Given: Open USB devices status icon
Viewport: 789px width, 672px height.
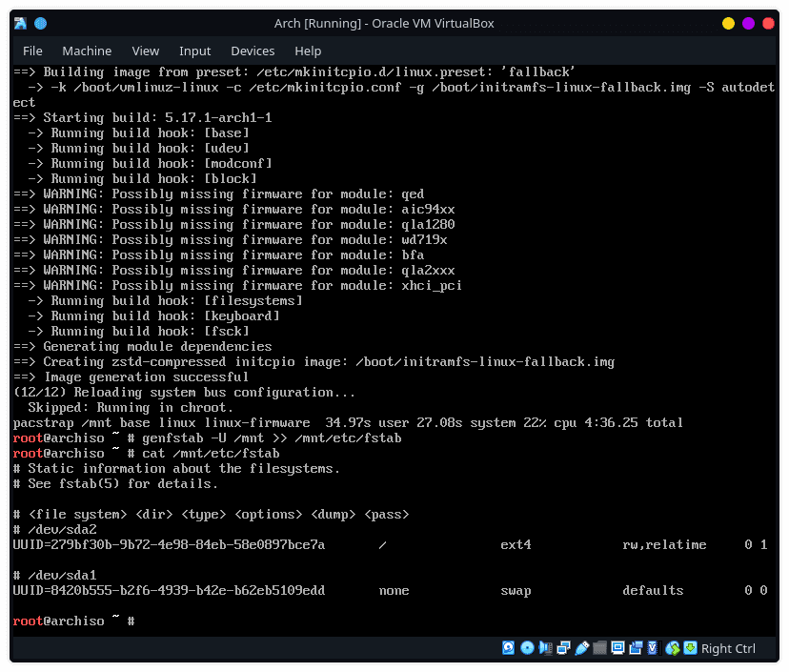Looking at the screenshot, I should pyautogui.click(x=581, y=648).
